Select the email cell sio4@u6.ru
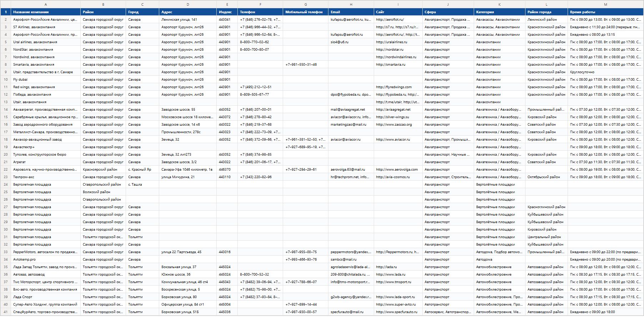 click(x=351, y=42)
